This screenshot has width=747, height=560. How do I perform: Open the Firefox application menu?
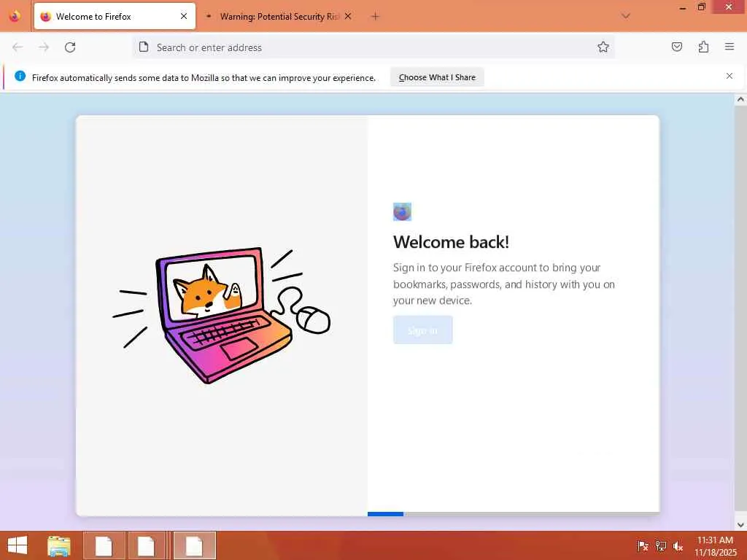pyautogui.click(x=729, y=47)
